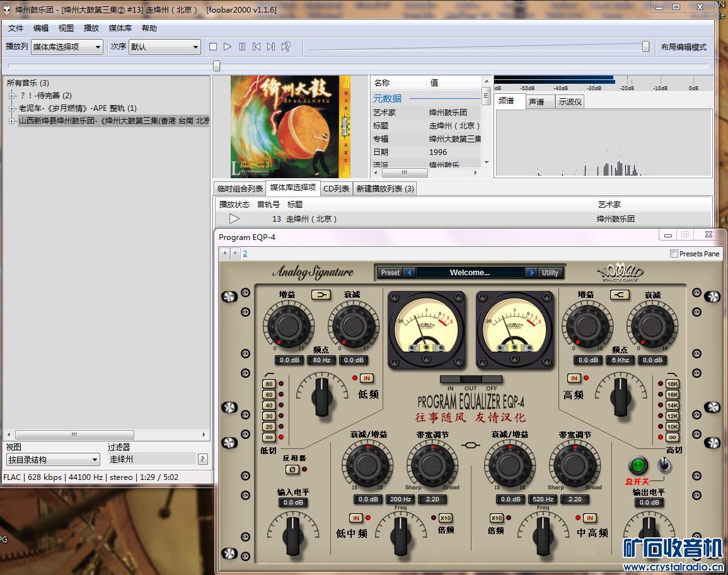Select 80 low cut frequency button
Image resolution: width=728 pixels, height=575 pixels.
[x=269, y=384]
